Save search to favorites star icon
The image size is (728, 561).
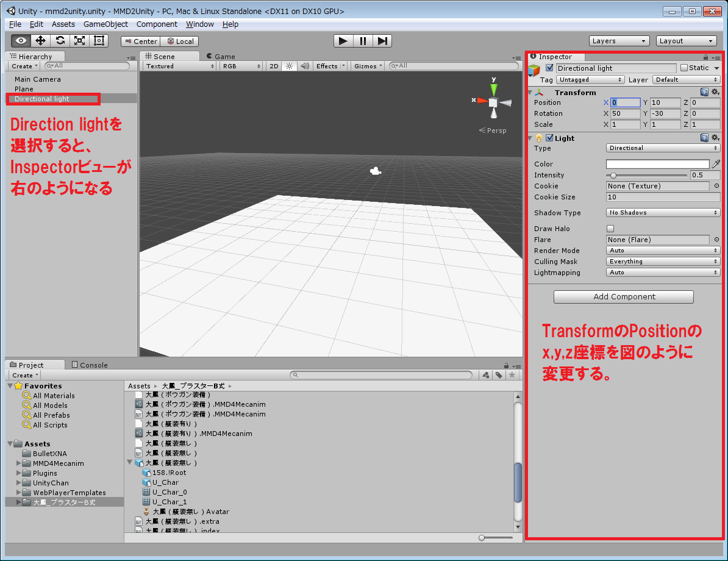click(512, 375)
